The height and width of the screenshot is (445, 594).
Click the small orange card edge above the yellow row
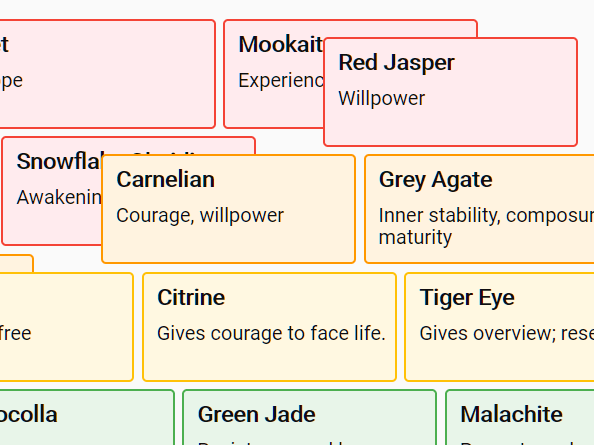pyautogui.click(x=17, y=264)
